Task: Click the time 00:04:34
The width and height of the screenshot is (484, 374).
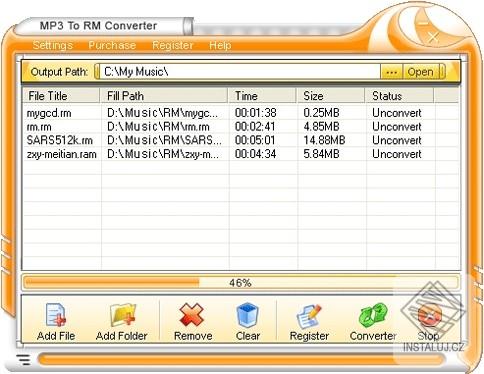Action: click(256, 154)
